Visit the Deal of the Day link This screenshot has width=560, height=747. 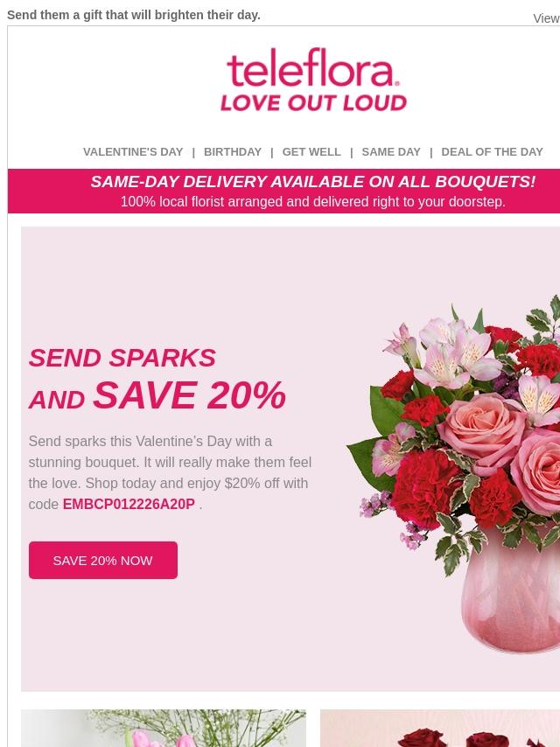(x=492, y=151)
